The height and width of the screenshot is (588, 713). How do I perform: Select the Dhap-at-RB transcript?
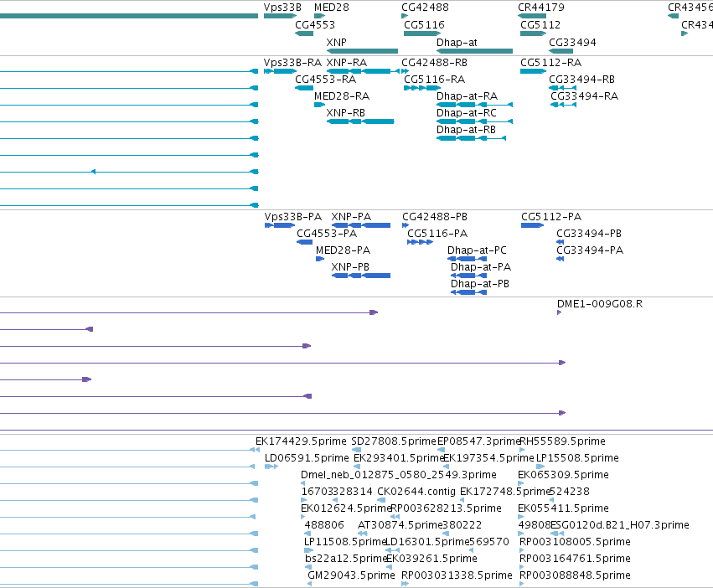471,138
